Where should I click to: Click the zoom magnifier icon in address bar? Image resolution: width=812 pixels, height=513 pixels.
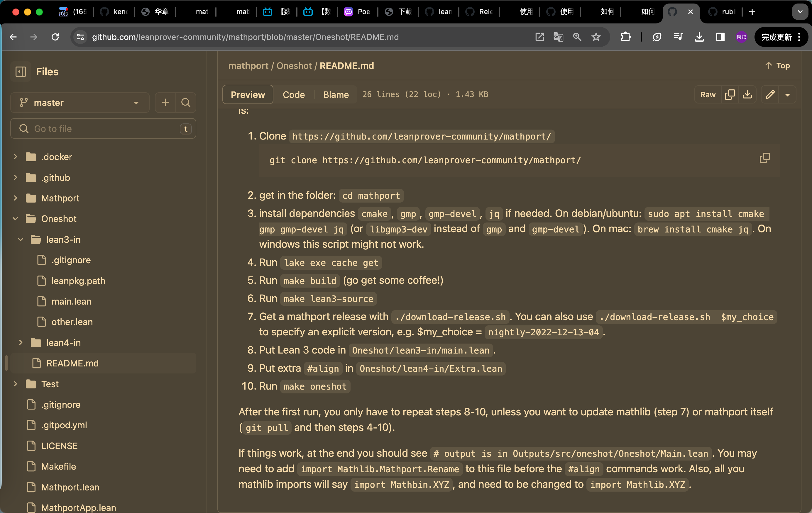577,37
